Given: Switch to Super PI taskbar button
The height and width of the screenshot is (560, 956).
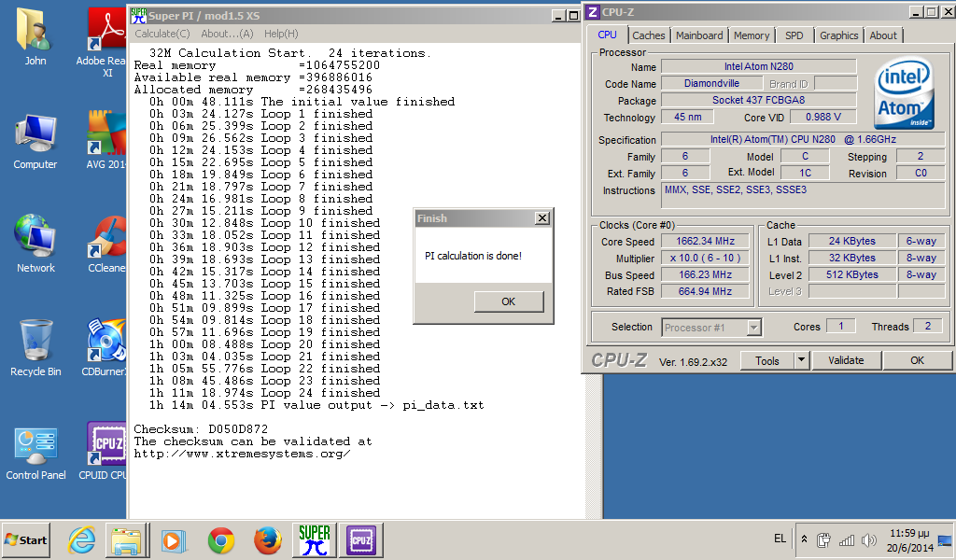Looking at the screenshot, I should pos(314,540).
